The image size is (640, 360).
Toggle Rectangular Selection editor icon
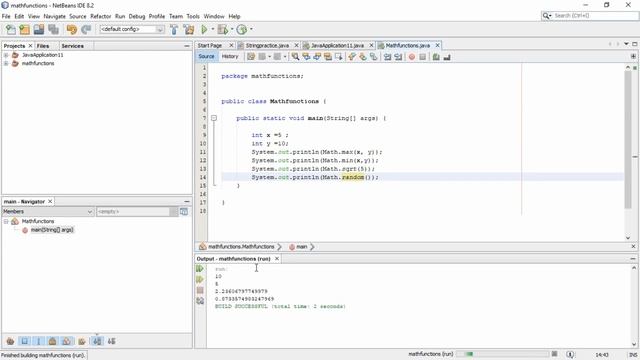pos(338,57)
